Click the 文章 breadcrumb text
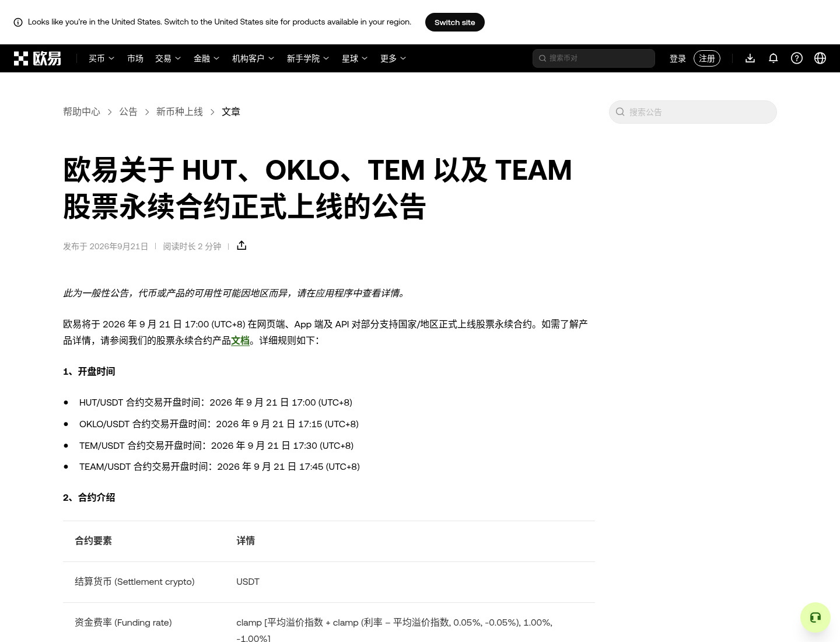The image size is (840, 642). (231, 111)
